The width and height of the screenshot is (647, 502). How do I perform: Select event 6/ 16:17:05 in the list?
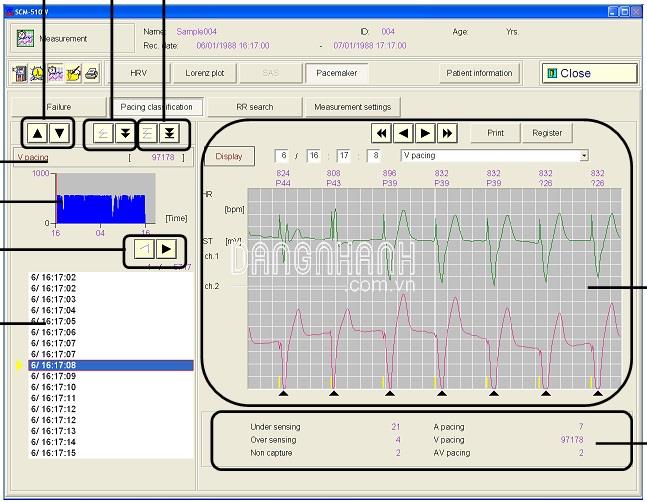[111, 321]
